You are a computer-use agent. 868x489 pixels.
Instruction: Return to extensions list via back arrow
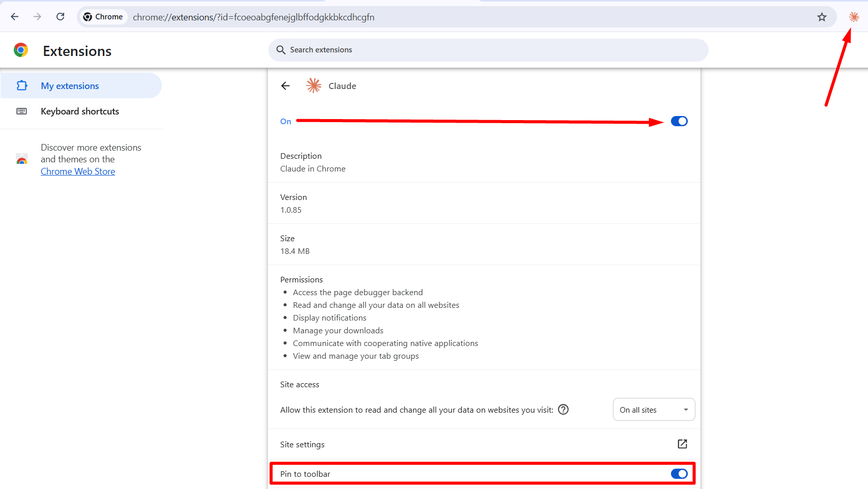(285, 86)
